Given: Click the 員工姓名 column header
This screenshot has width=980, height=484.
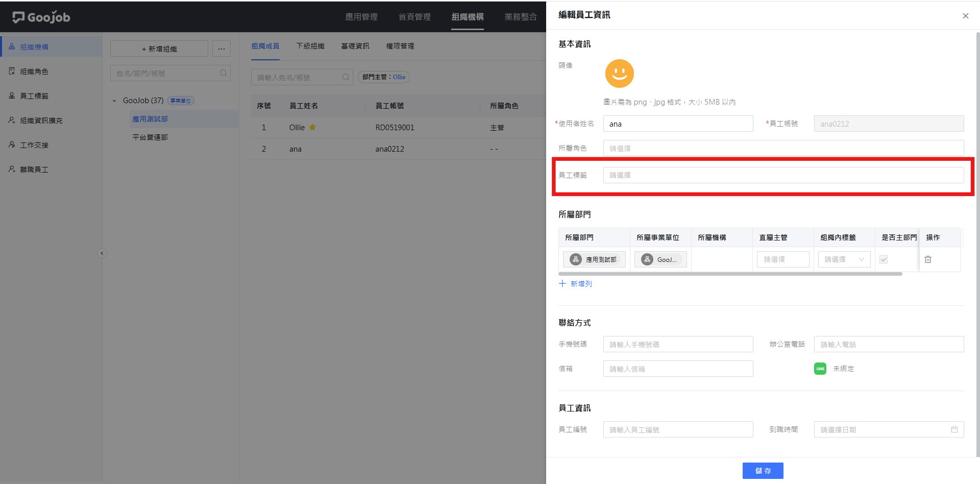Looking at the screenshot, I should [304, 106].
